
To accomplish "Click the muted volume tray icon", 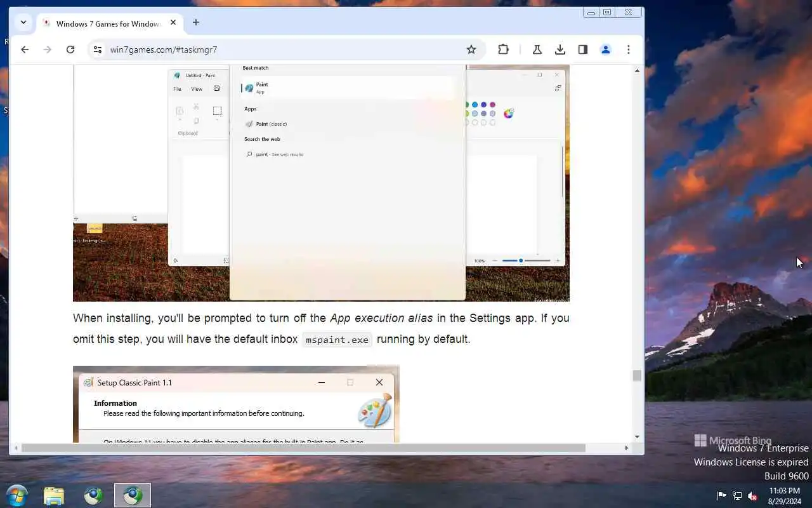I will coord(753,496).
